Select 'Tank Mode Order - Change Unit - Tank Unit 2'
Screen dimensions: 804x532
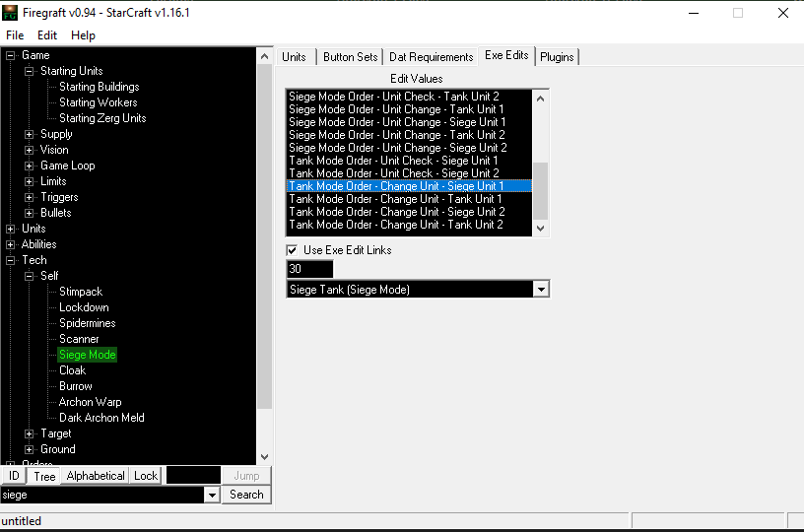[409, 225]
